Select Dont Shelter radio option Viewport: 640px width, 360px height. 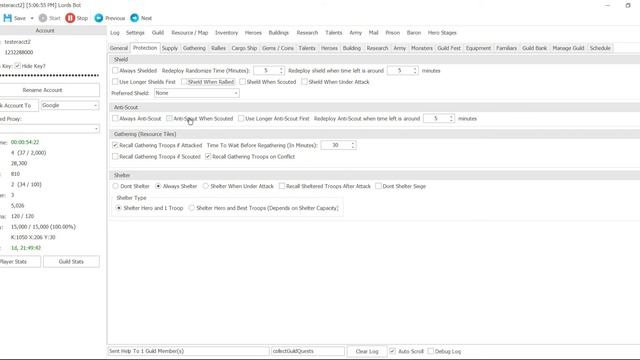(x=116, y=186)
